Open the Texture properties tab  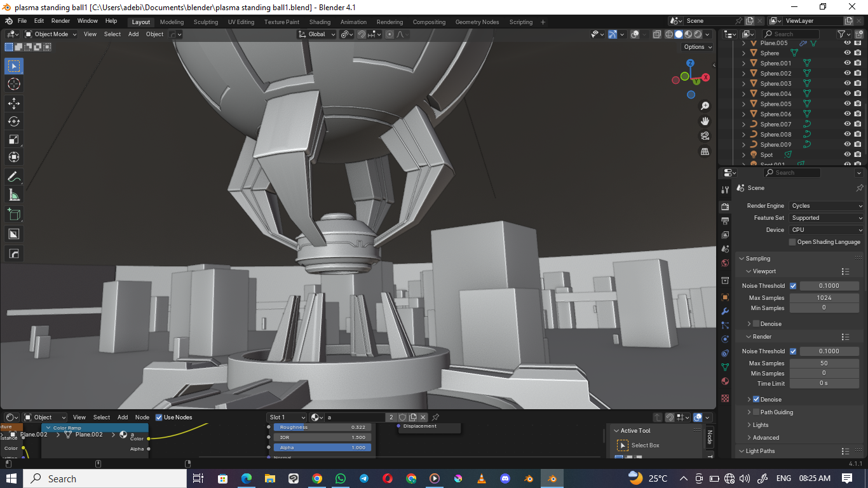point(725,398)
